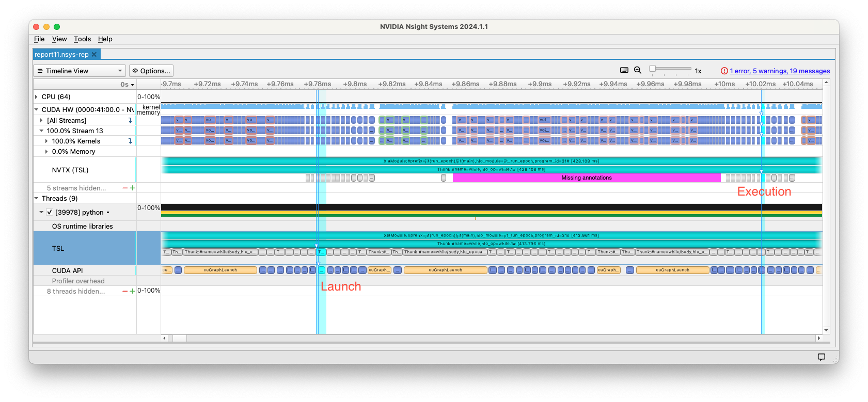The height and width of the screenshot is (402, 868).
Task: Collapse the 100.0% Stream 13 row
Action: 41,131
